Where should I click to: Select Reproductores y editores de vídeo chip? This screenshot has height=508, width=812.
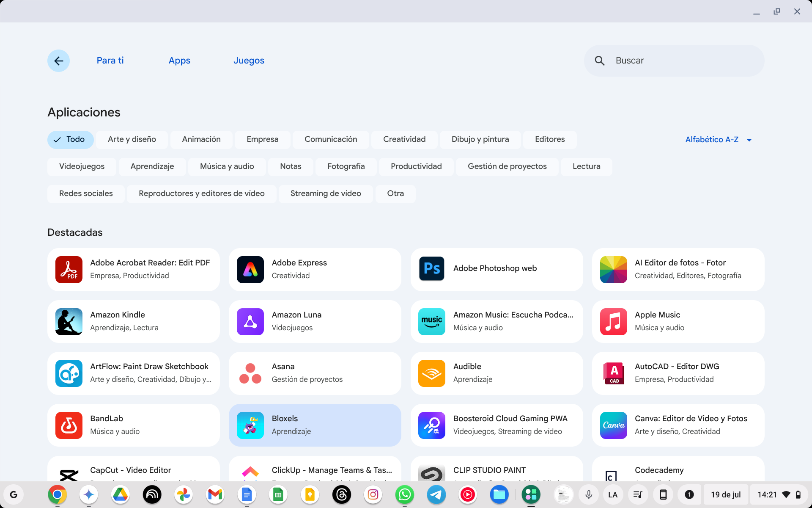click(202, 194)
